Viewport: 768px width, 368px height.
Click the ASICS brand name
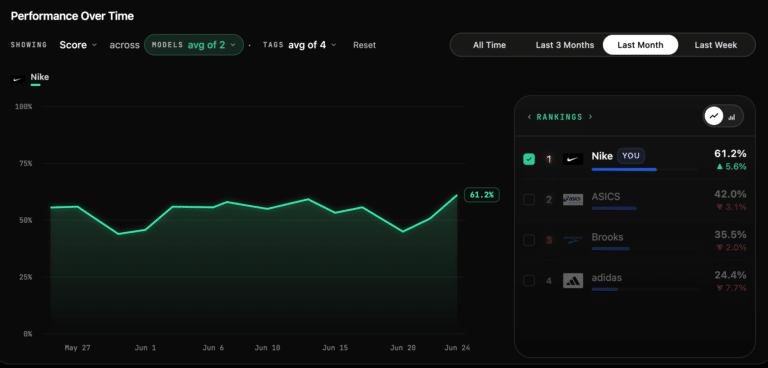(x=606, y=196)
